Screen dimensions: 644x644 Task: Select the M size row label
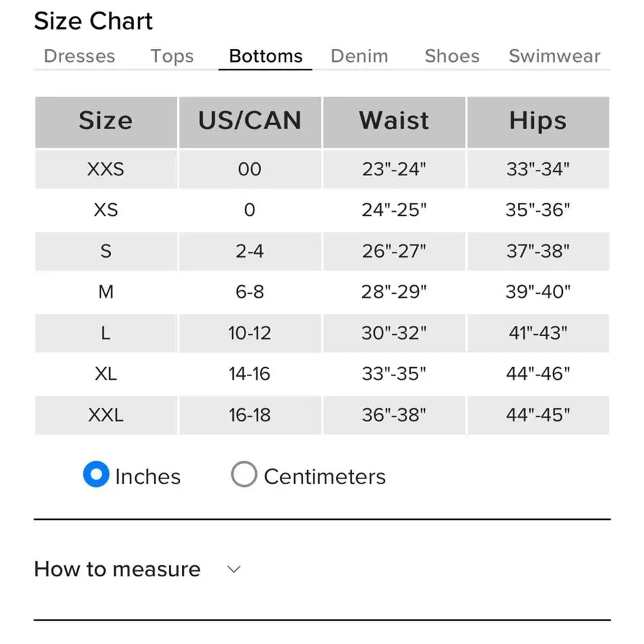point(106,292)
